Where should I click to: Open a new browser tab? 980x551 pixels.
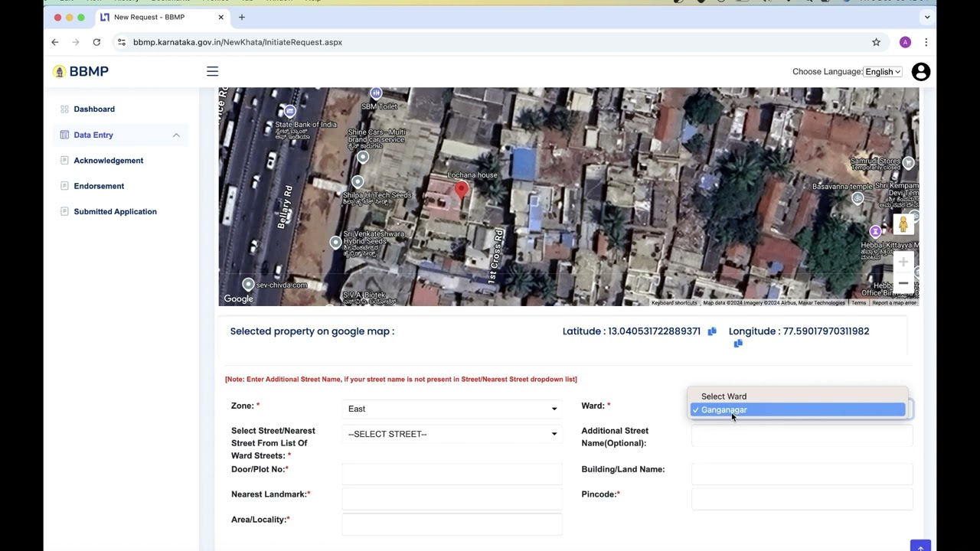242,17
